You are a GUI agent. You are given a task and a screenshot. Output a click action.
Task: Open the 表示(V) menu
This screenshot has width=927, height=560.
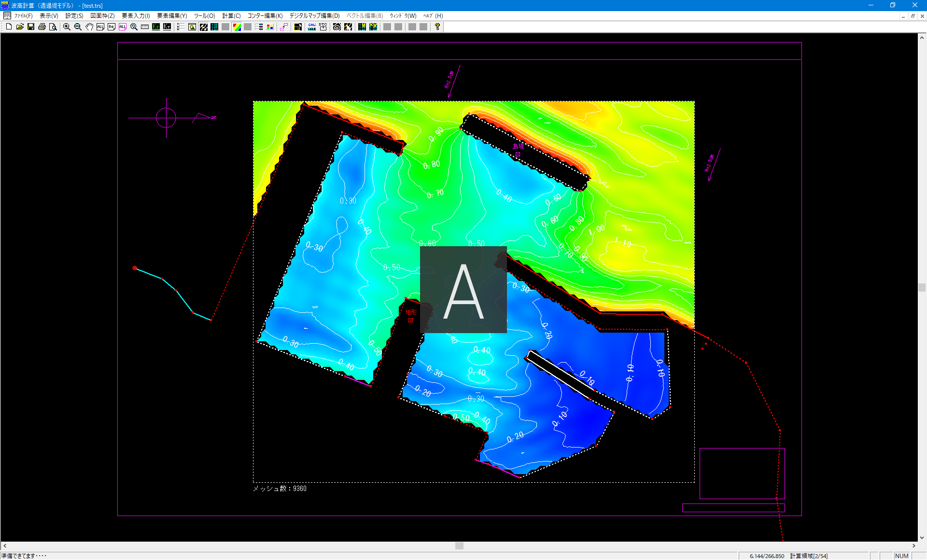(x=49, y=16)
